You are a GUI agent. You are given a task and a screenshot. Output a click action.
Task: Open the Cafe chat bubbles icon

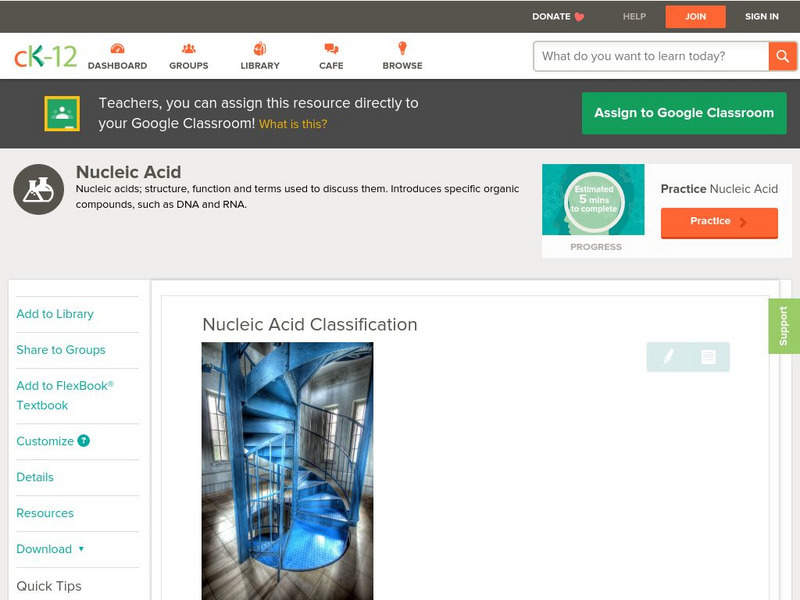[x=331, y=48]
